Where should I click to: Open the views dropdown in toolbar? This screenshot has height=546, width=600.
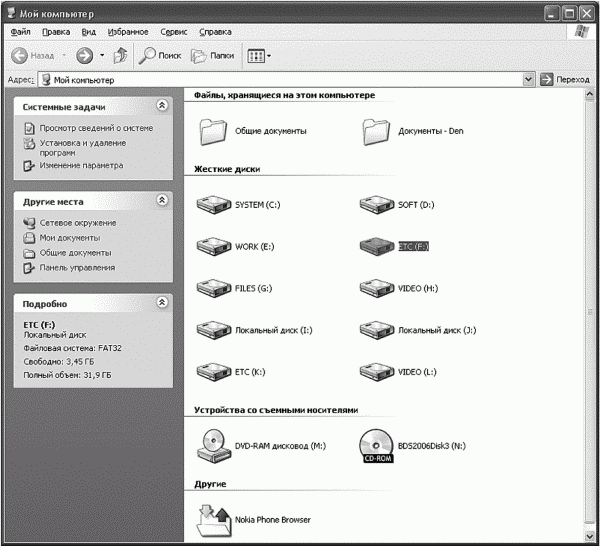(259, 55)
